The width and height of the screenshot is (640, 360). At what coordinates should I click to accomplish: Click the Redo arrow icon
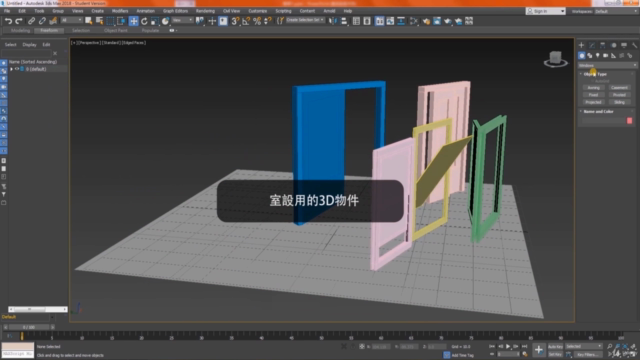coord(18,21)
